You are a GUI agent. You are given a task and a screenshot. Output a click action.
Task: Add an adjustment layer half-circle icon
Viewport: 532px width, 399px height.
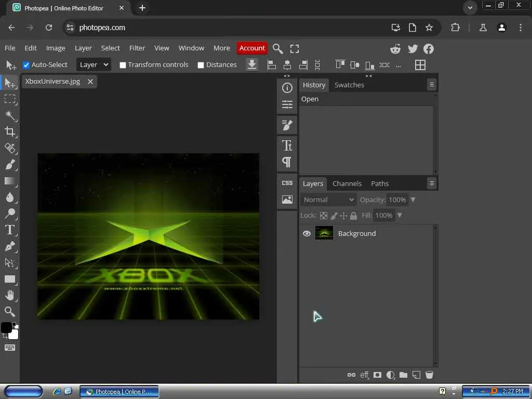pyautogui.click(x=391, y=375)
